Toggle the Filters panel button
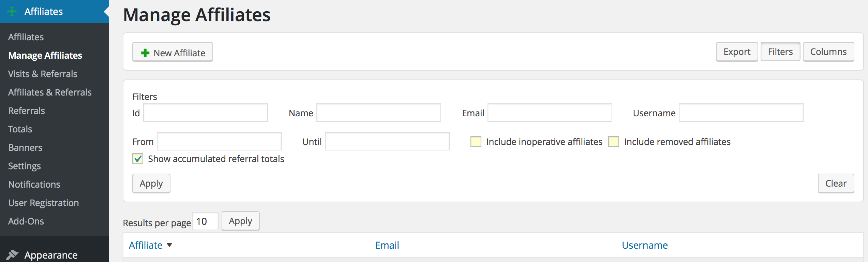Screen dimensions: 868x262 [780, 52]
